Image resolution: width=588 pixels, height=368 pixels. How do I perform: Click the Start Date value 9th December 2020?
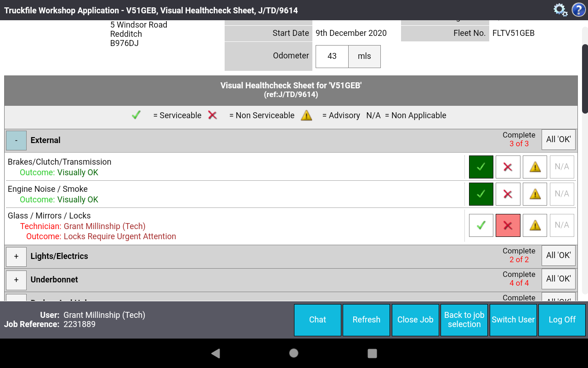(351, 33)
